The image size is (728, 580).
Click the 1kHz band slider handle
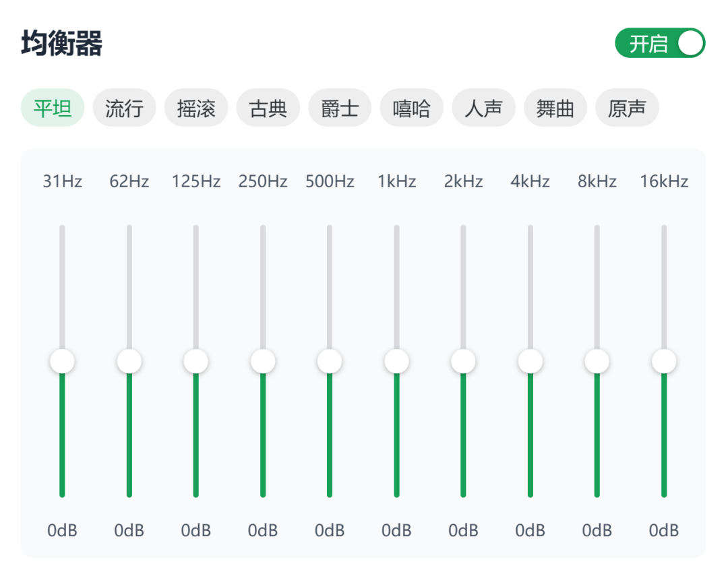(396, 361)
